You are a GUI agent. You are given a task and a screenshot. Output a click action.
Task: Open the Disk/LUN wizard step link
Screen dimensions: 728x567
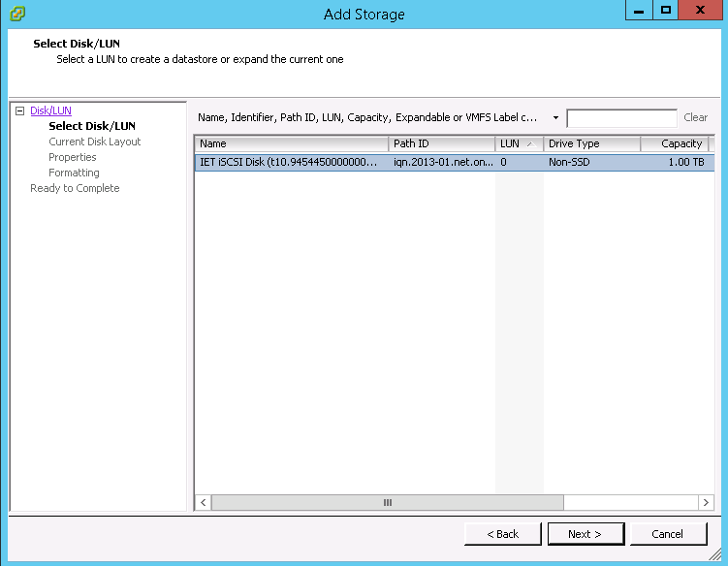pos(50,111)
